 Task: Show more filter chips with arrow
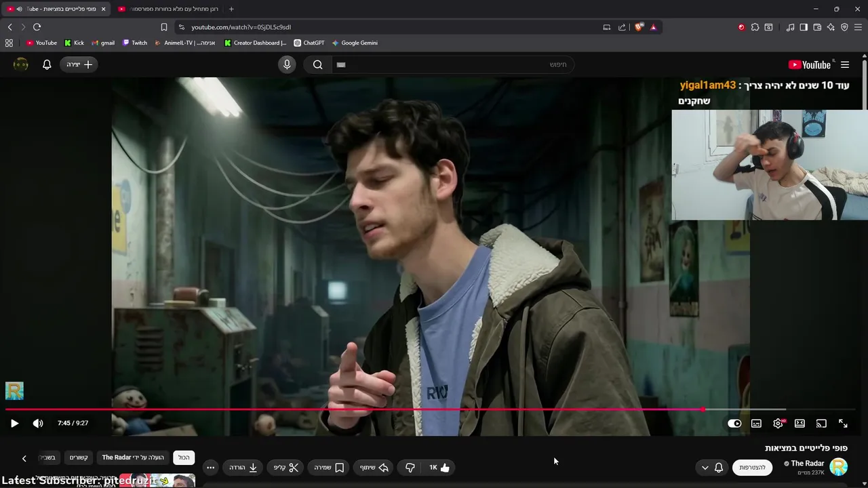click(x=24, y=458)
